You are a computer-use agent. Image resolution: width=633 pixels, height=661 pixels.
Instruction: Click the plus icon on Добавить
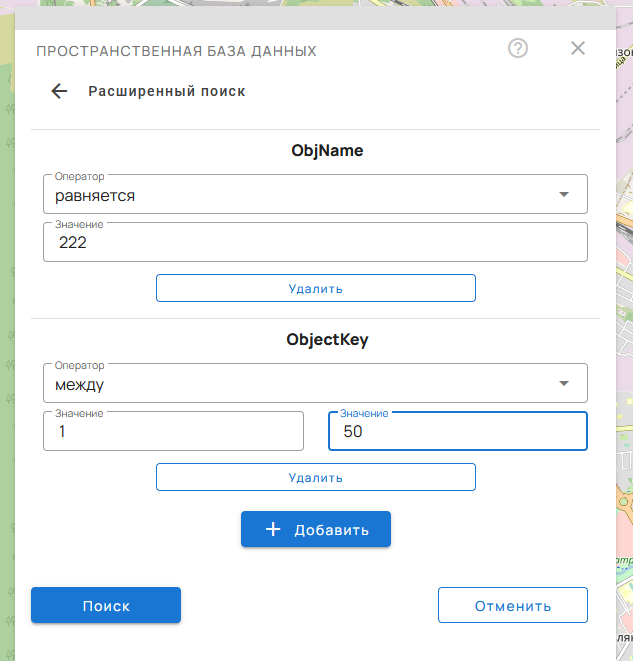tap(273, 530)
